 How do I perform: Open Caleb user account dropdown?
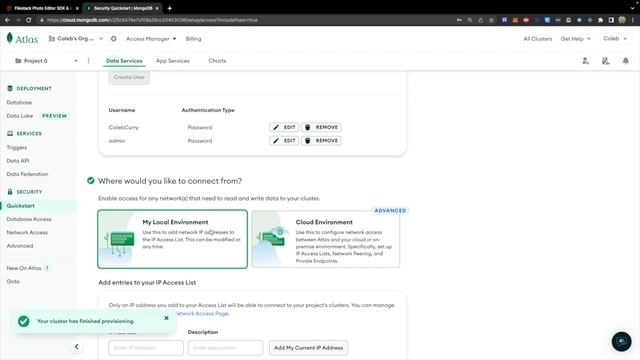click(x=615, y=39)
